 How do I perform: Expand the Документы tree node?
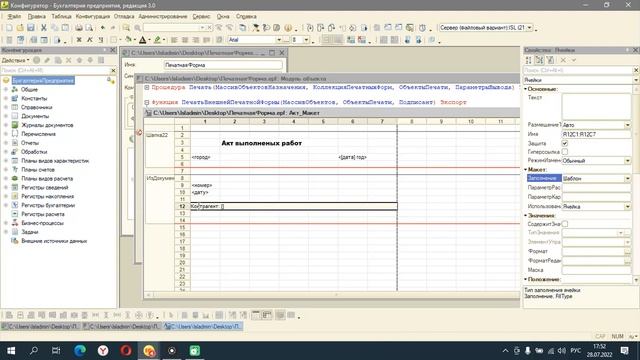click(6, 116)
